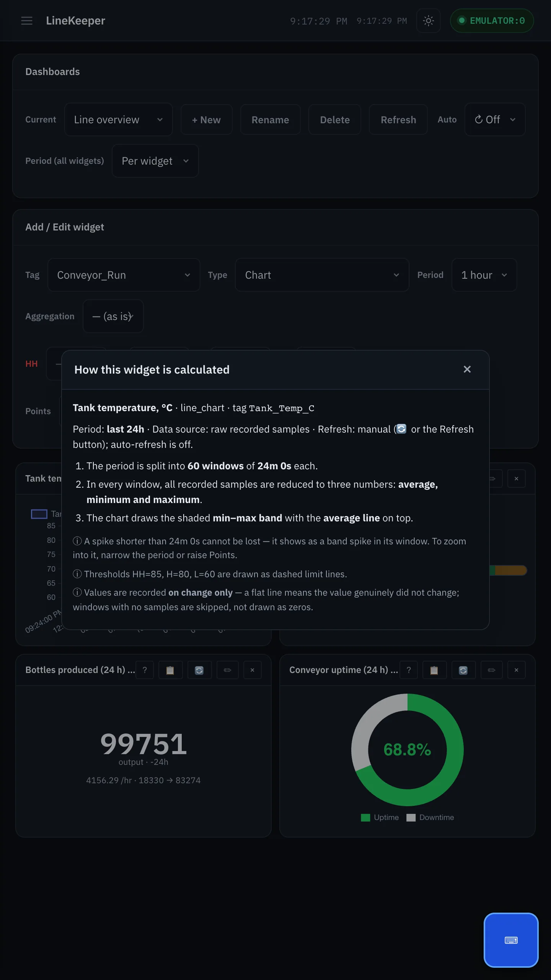Open help for Bottles produced widget
Viewport: 551px width, 980px height.
[x=145, y=670]
